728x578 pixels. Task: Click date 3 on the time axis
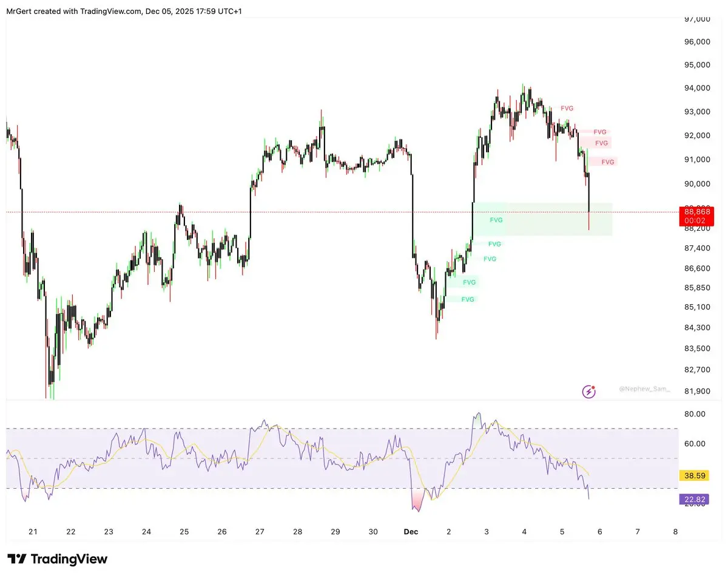[x=487, y=531]
